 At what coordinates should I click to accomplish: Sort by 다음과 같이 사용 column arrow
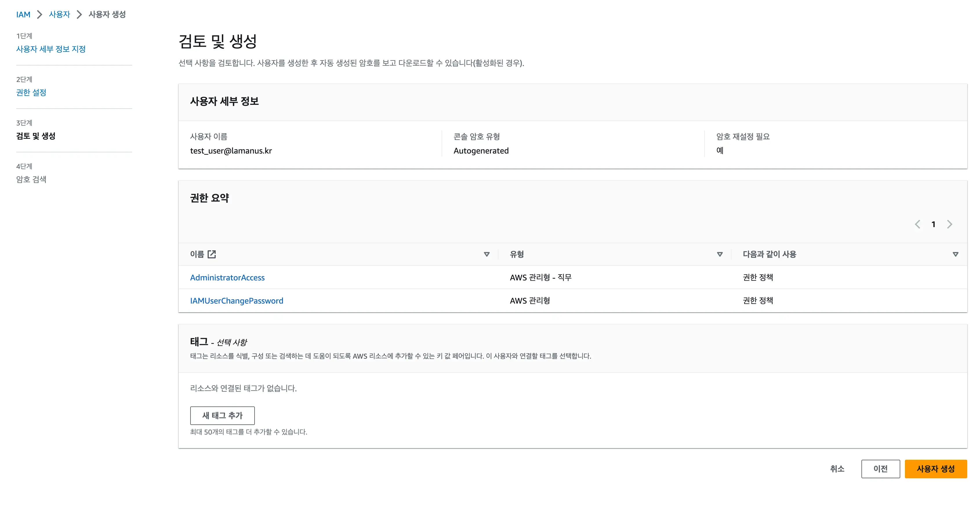coord(955,254)
